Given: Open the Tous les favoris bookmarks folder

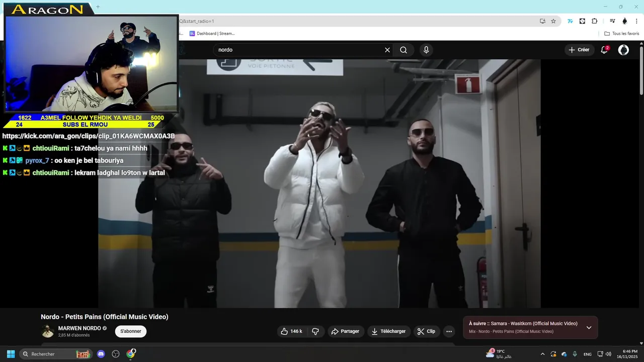Looking at the screenshot, I should [621, 34].
